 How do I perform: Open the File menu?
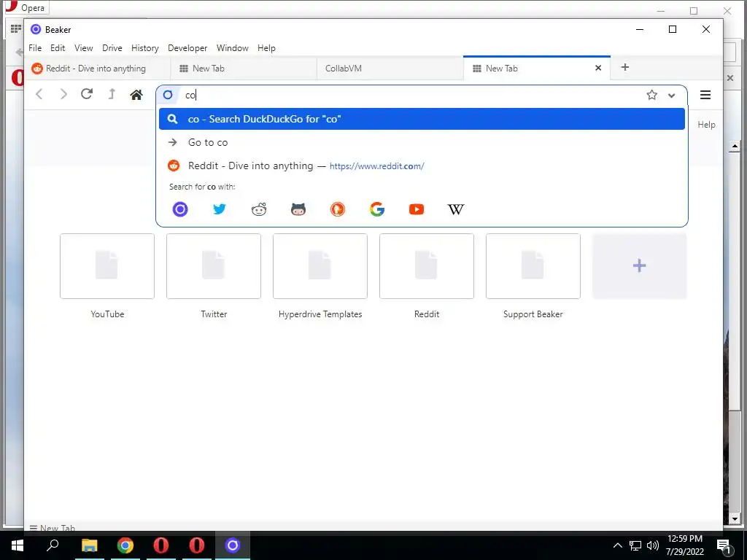[35, 48]
